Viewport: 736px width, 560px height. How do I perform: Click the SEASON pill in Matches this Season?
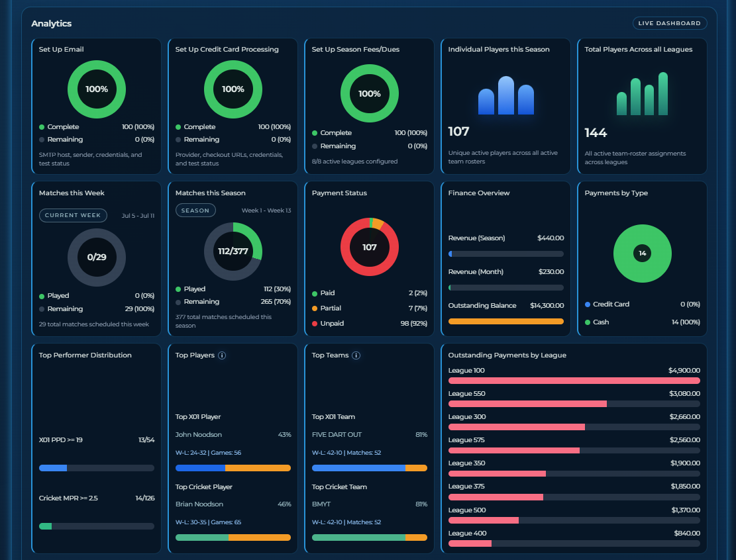(195, 210)
